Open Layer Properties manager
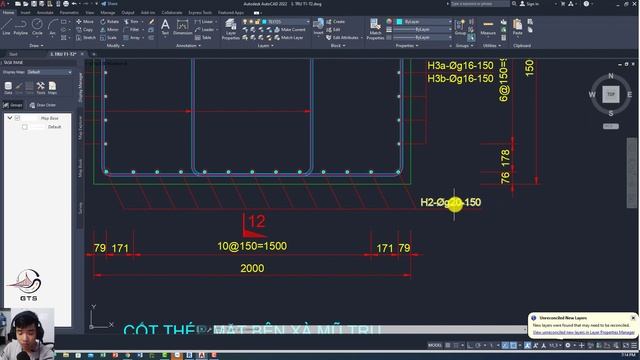The height and width of the screenshot is (360, 640). pyautogui.click(x=231, y=29)
